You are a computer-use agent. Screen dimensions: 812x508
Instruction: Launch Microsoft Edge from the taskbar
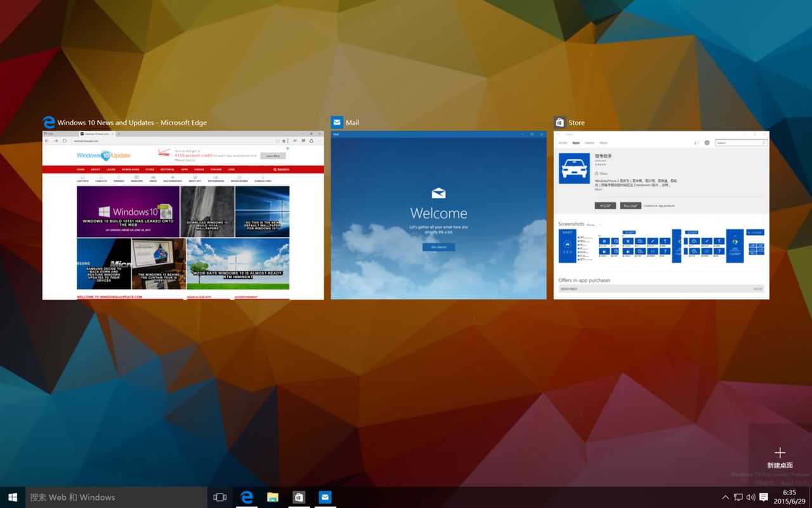pyautogui.click(x=247, y=497)
